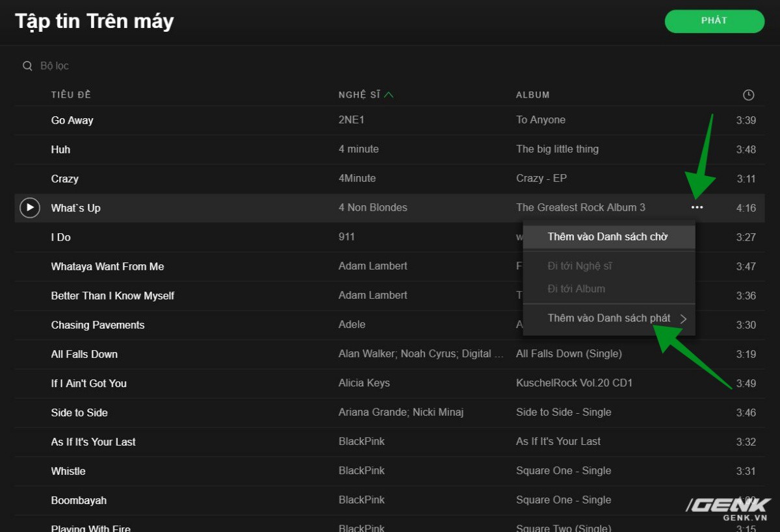This screenshot has height=532, width=780.
Task: Open the All Falls Down (Single) album link
Action: pos(569,353)
